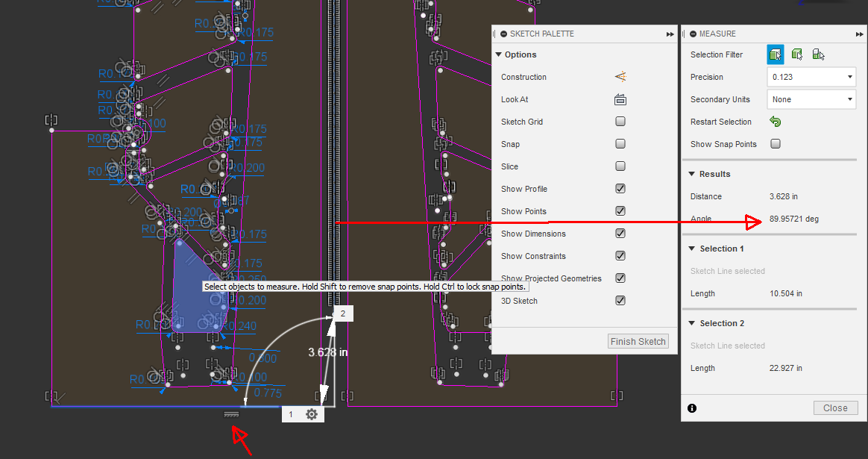Click the info icon in the Measure dialog
868x459 pixels.
(x=691, y=408)
